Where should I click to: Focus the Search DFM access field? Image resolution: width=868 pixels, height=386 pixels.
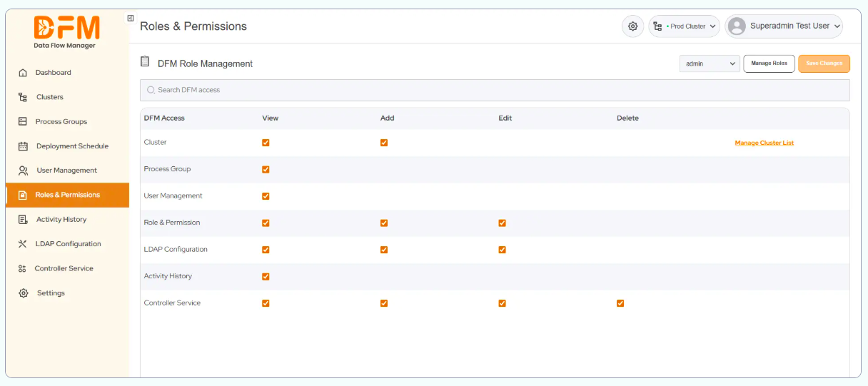pos(495,90)
